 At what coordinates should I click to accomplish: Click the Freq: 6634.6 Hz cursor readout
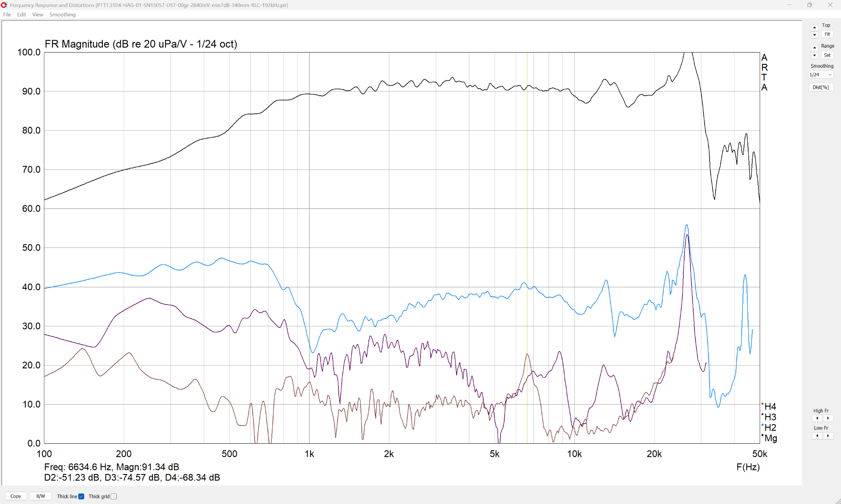(x=112, y=467)
